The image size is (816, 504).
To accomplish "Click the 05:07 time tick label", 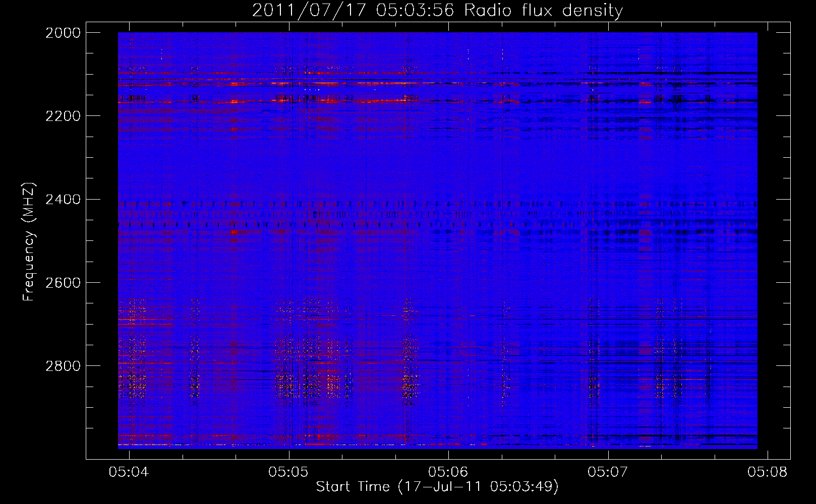I will tap(608, 472).
